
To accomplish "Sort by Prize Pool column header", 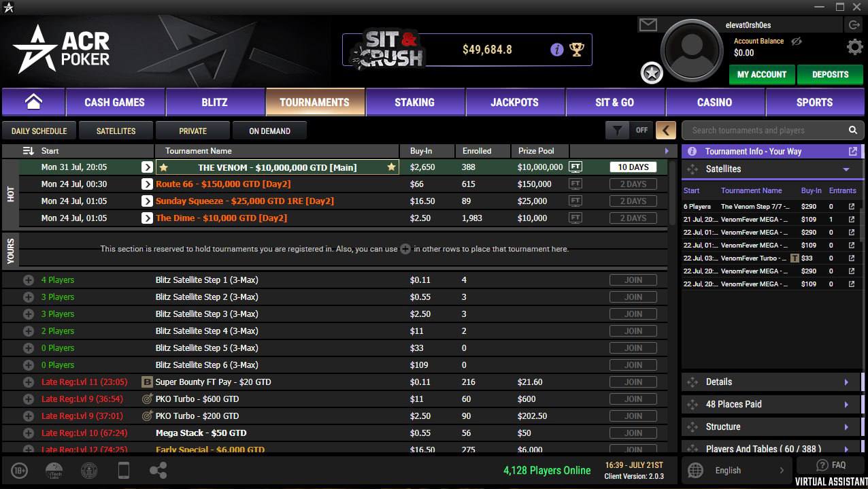I will click(x=536, y=151).
